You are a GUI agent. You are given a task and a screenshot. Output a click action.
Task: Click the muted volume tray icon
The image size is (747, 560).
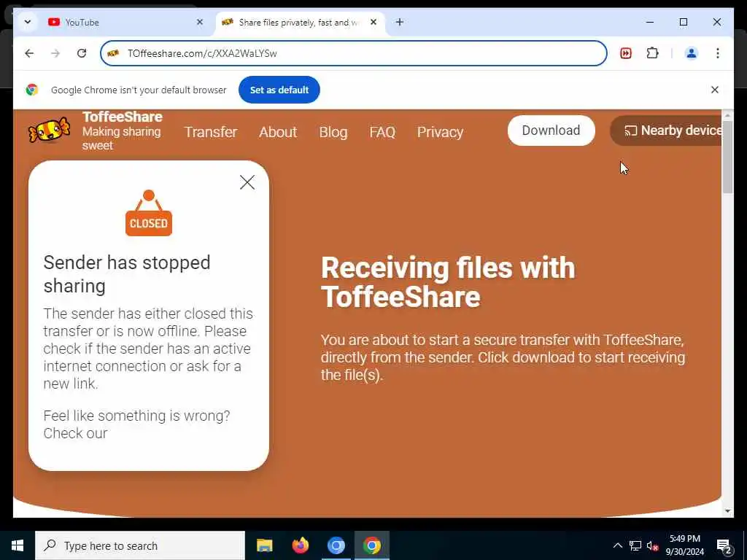652,545
